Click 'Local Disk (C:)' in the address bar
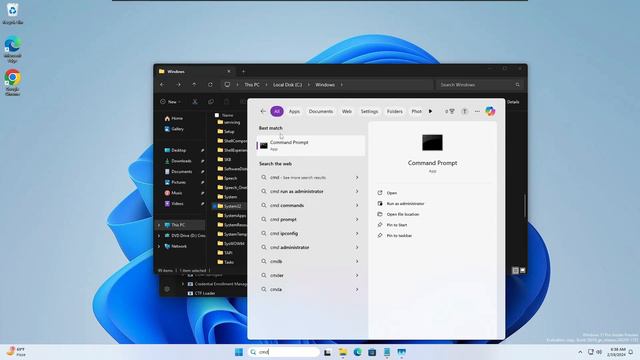Image resolution: width=640 pixels, height=360 pixels. (287, 84)
